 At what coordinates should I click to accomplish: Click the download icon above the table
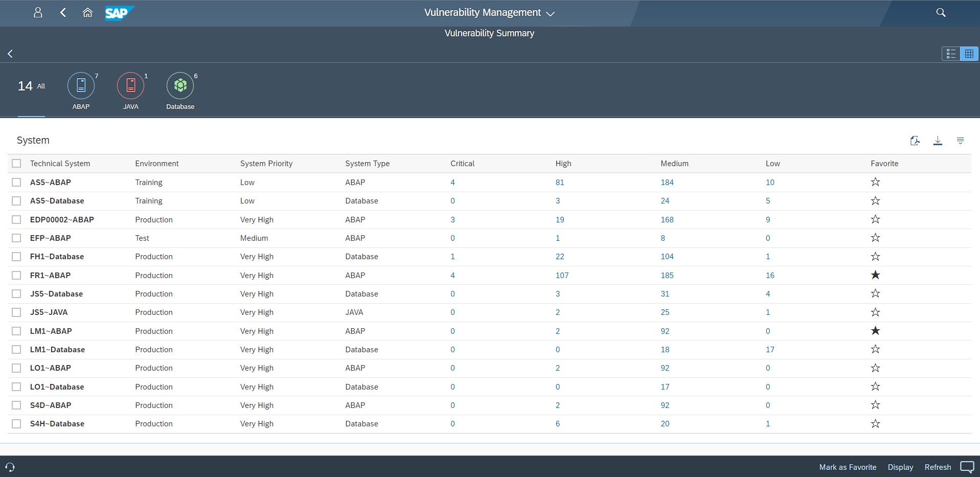click(x=938, y=141)
